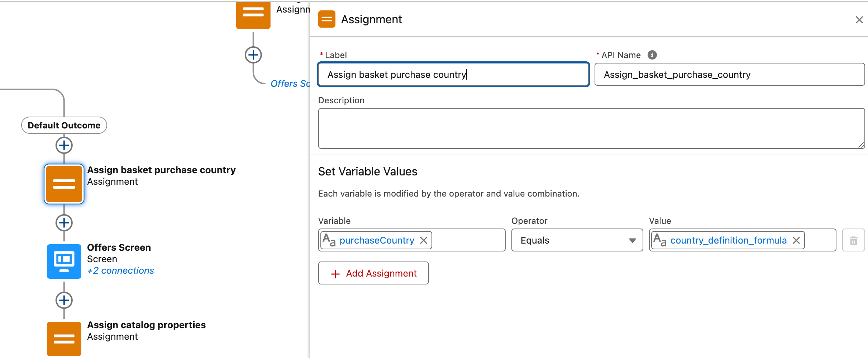The image size is (868, 358).
Task: Click into the Label text field
Action: (453, 75)
